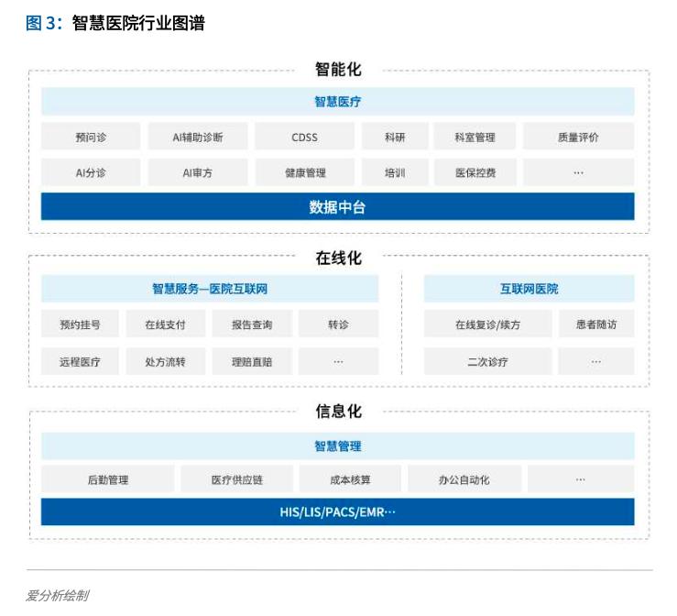Select the AI分诊 box
The image size is (677, 616).
coord(91,172)
